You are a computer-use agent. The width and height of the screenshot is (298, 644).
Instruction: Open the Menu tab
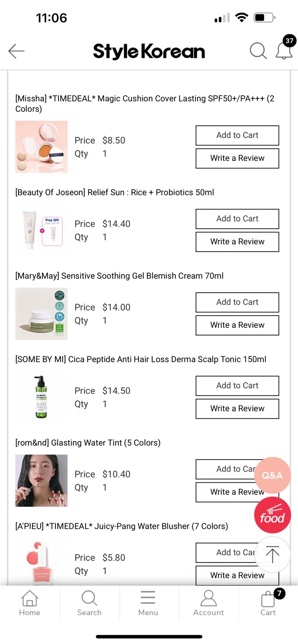148,603
